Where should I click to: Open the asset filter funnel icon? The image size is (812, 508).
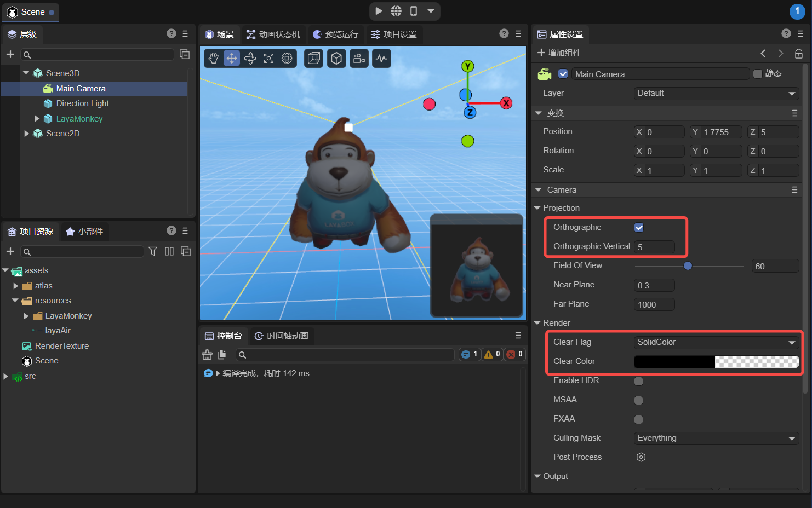coord(153,251)
